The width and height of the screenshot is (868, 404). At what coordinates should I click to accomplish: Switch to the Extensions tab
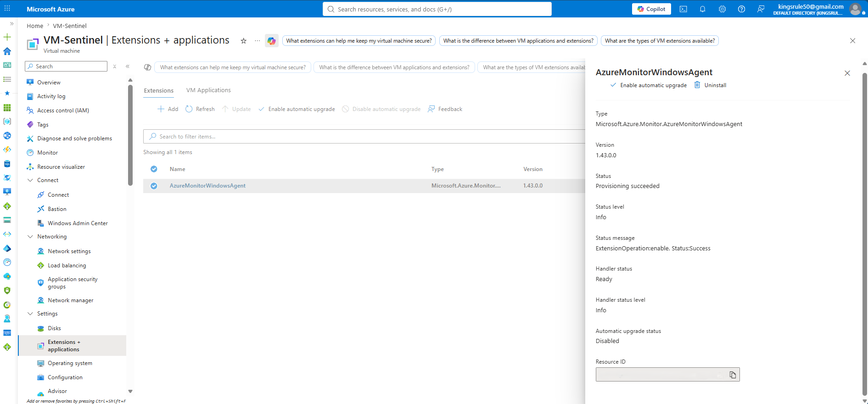click(159, 90)
